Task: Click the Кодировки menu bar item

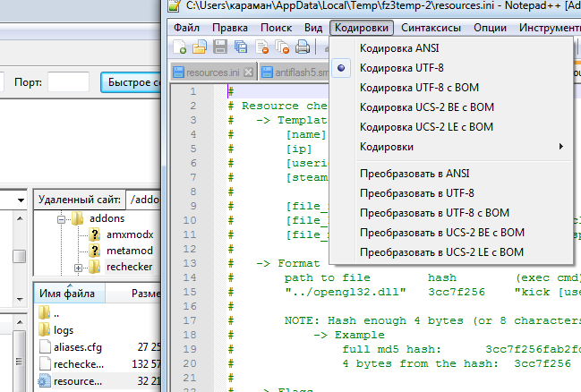Action: 362,28
